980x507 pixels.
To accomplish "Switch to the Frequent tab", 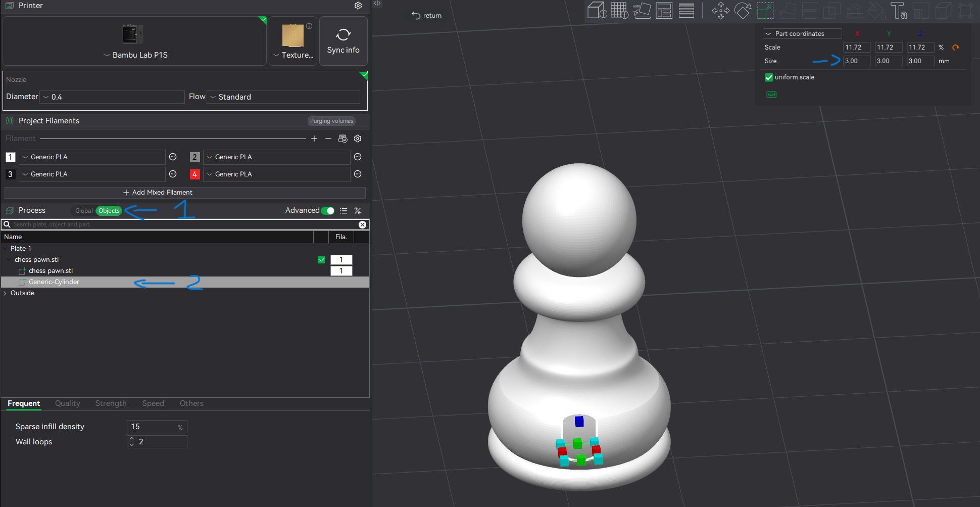I will tap(24, 403).
